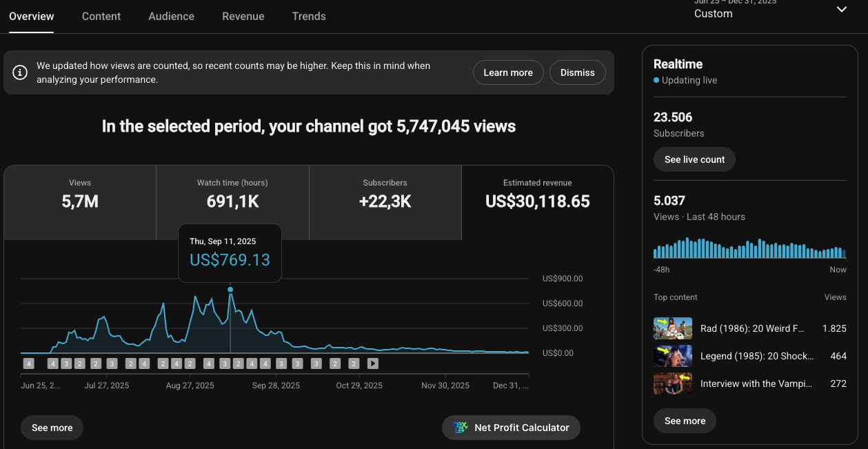Click the 48-hour realtime views bar chart

click(749, 248)
